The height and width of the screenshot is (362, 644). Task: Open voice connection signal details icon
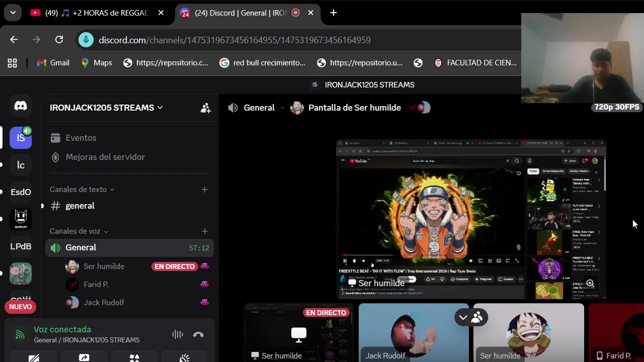20,334
